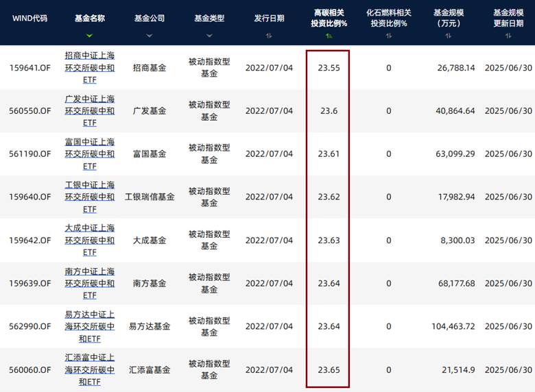Open 大成中证上海环交所碳中和ETF link

click(90, 241)
